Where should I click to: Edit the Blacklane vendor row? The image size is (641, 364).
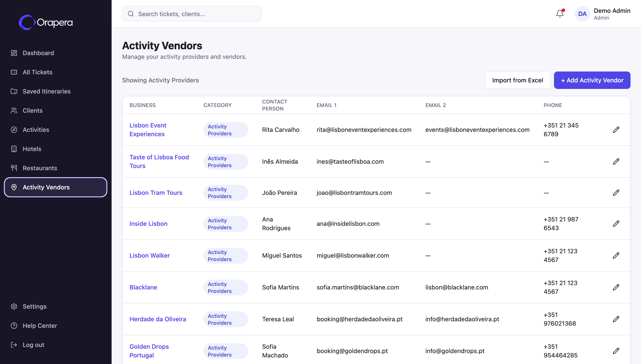click(616, 287)
